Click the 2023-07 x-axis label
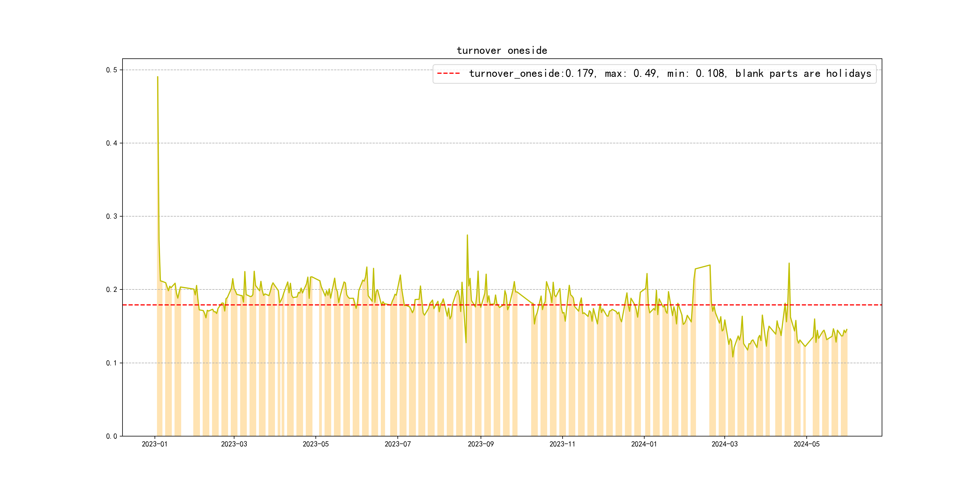Screen dimensions: 980x490 click(397, 444)
